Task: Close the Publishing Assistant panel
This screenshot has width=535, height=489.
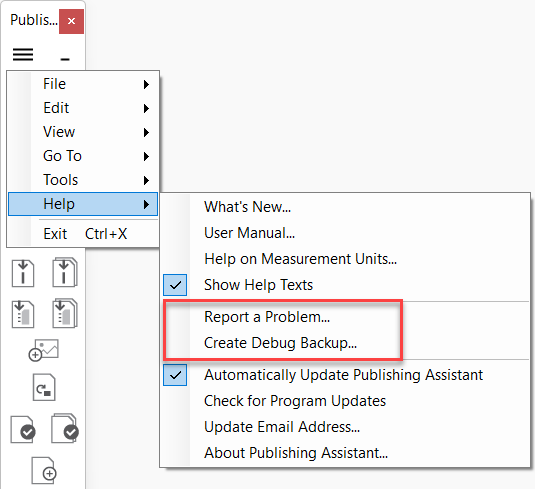Action: pos(71,21)
